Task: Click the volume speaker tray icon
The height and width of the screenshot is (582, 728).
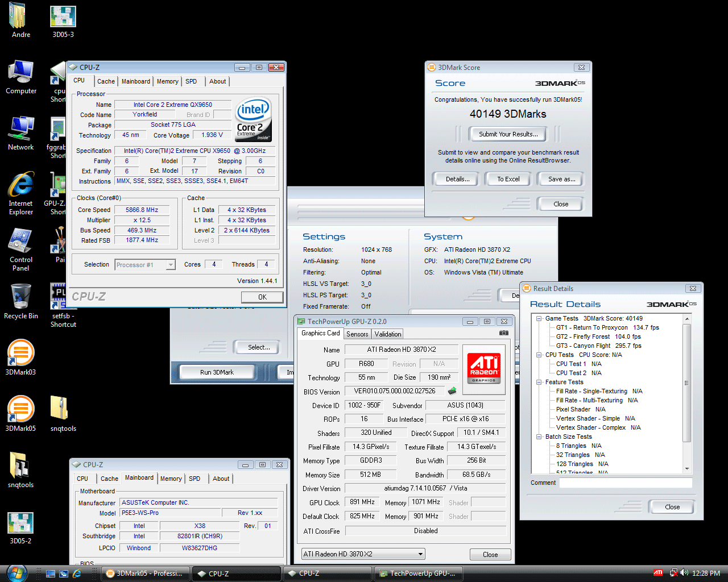Action: pyautogui.click(x=684, y=573)
